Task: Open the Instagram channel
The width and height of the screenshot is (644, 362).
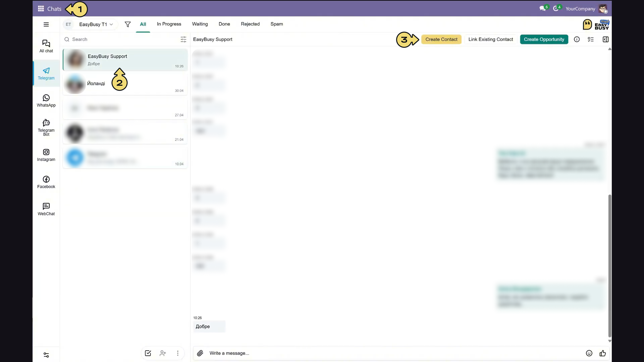Action: (46, 155)
